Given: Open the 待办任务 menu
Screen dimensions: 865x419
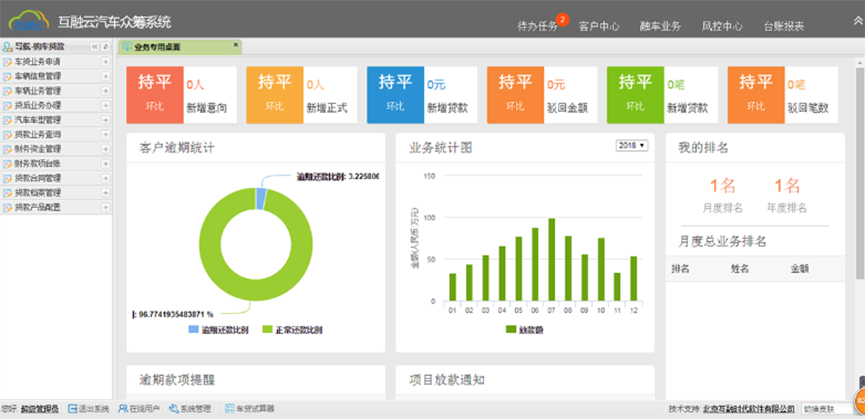Looking at the screenshot, I should [x=538, y=26].
